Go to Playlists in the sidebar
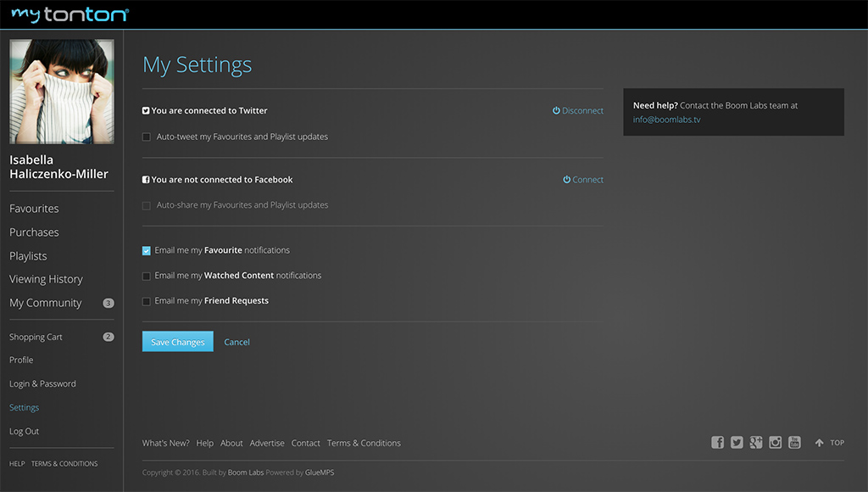This screenshot has width=868, height=492. (28, 256)
